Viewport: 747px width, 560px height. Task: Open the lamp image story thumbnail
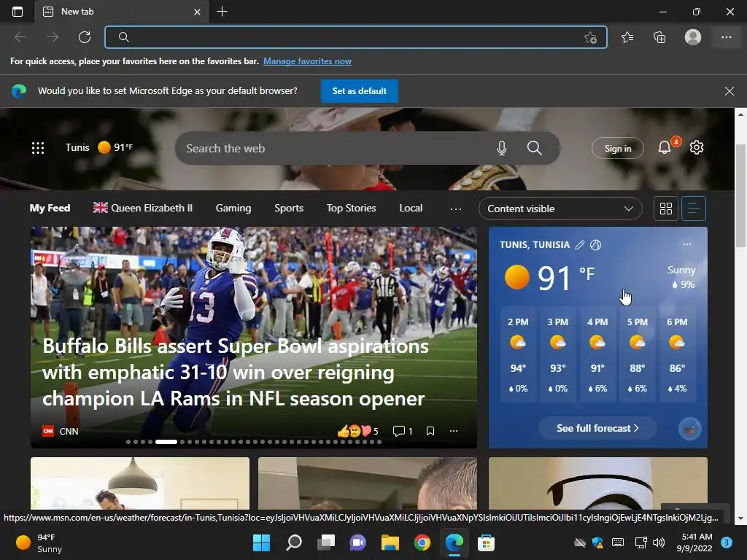tap(140, 483)
